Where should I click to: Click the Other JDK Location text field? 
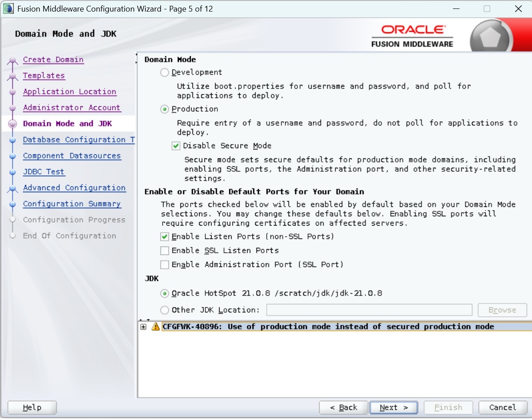pos(369,310)
